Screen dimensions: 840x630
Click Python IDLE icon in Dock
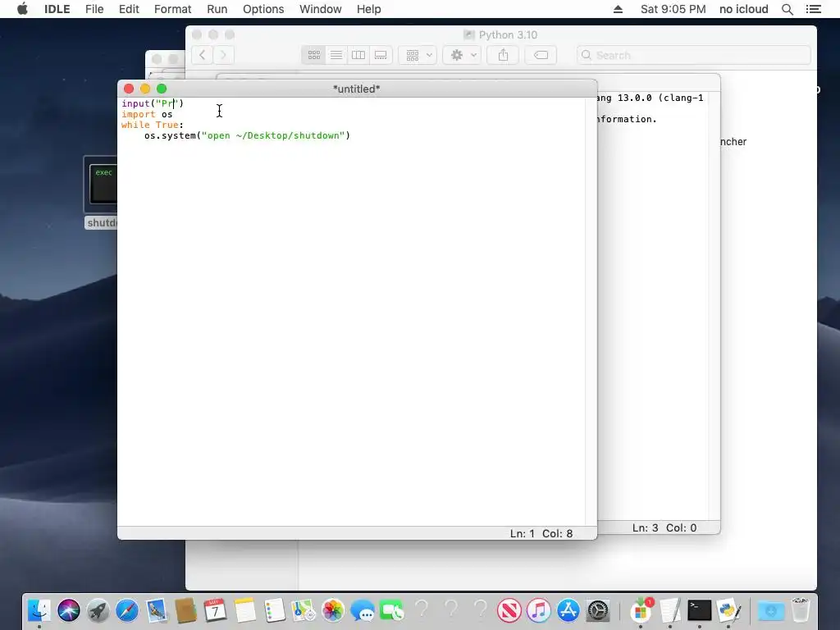point(728,610)
